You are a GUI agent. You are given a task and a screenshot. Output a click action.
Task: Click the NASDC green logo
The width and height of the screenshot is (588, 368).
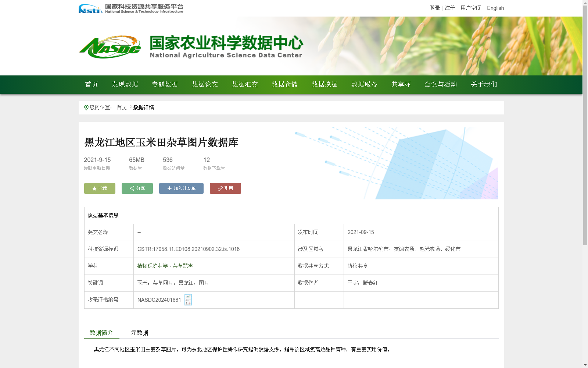tap(110, 47)
